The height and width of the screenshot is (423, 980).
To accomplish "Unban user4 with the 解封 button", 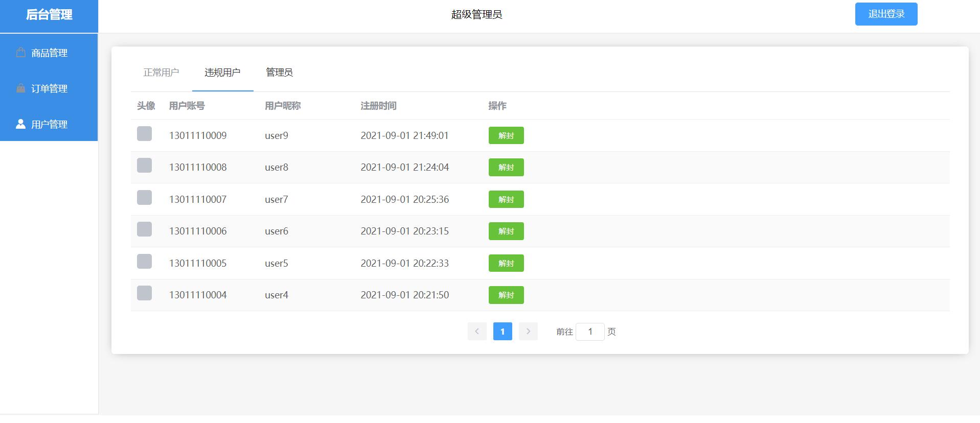I will [506, 295].
